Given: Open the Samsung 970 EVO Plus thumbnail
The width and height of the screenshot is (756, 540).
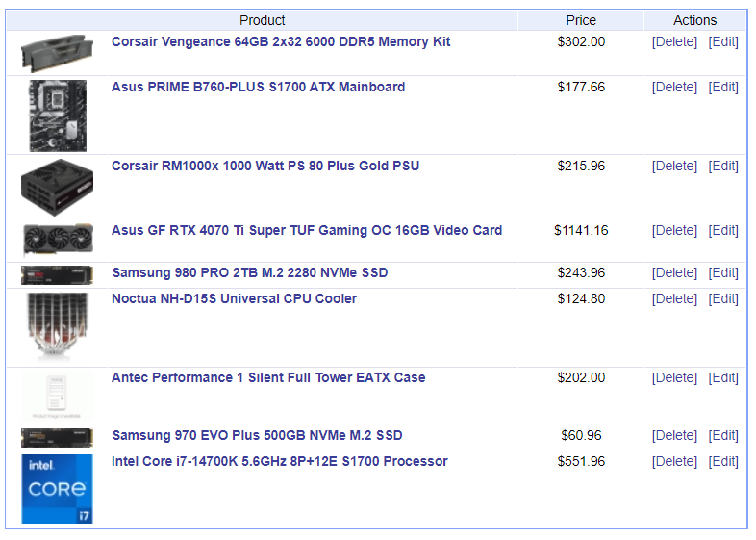Looking at the screenshot, I should [57, 438].
